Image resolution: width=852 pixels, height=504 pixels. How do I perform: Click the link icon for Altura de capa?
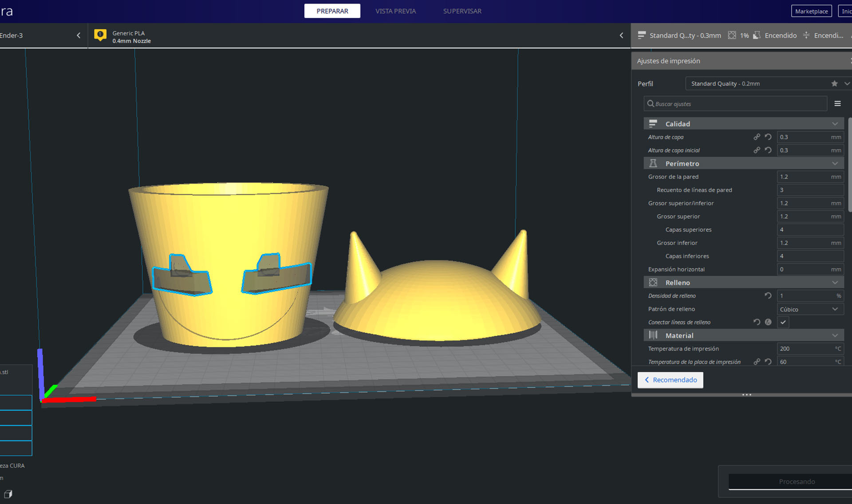click(x=757, y=137)
